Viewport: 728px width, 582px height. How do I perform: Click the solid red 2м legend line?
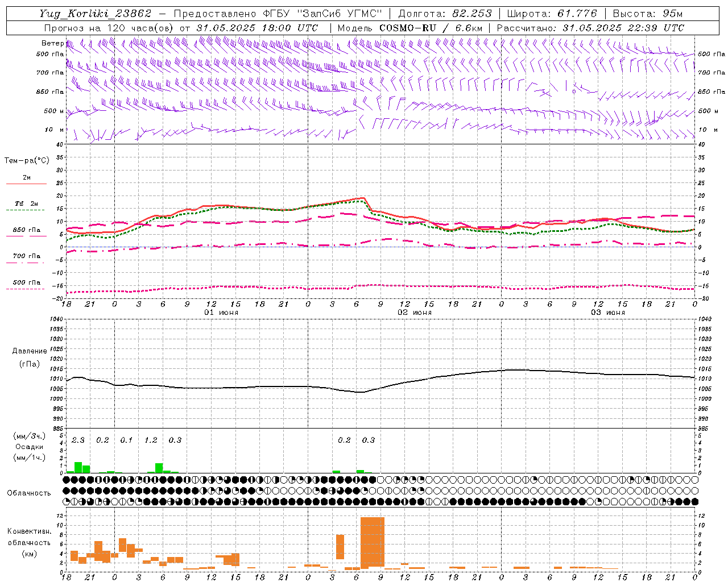tap(26, 184)
